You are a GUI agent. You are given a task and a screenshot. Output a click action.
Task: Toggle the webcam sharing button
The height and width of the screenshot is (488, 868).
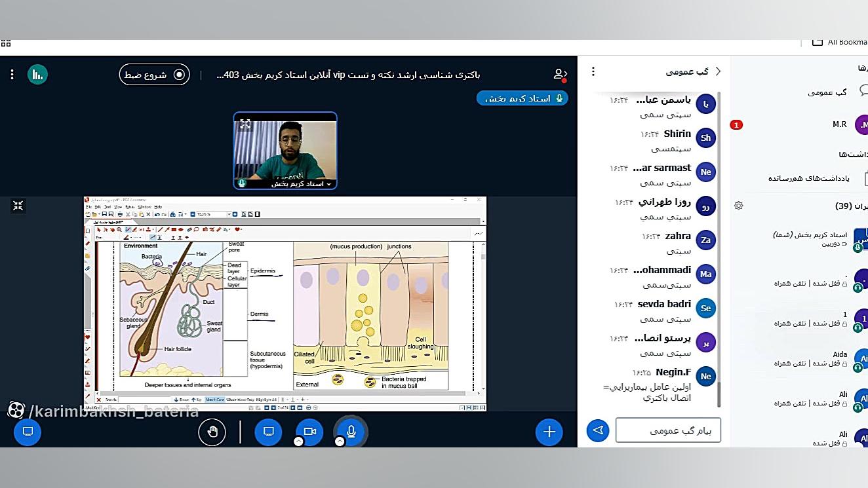click(309, 431)
